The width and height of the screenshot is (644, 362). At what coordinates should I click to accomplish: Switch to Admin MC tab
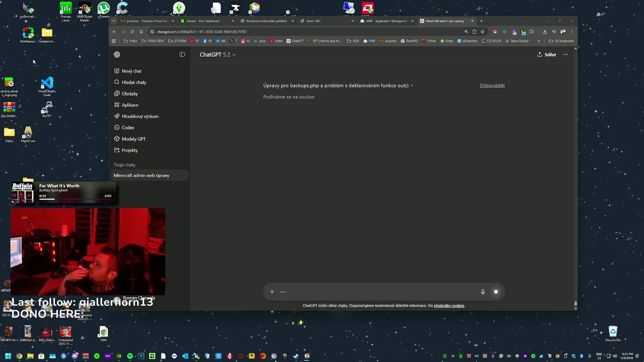coord(327,21)
